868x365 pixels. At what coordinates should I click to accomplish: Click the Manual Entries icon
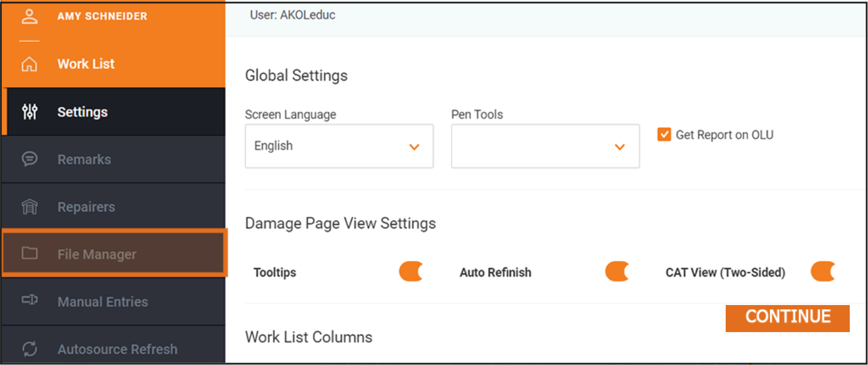tap(29, 301)
